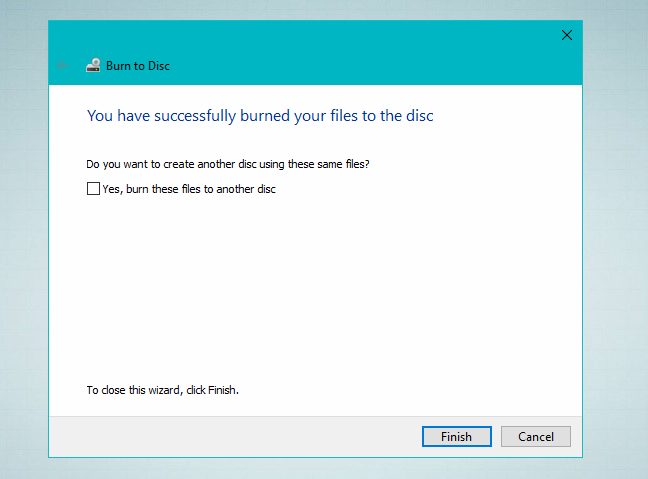Click the 'To close this wizard, click Finish.' text
Image resolution: width=648 pixels, height=479 pixels.
162,390
